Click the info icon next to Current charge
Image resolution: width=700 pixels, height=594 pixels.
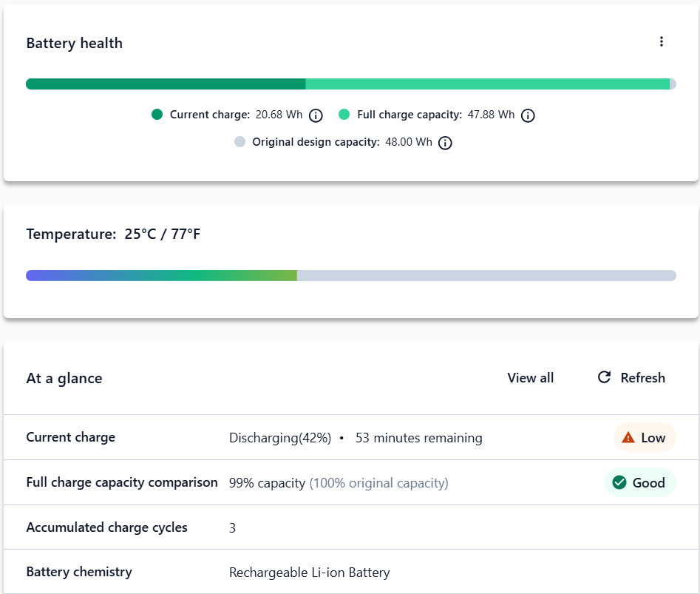click(x=316, y=115)
